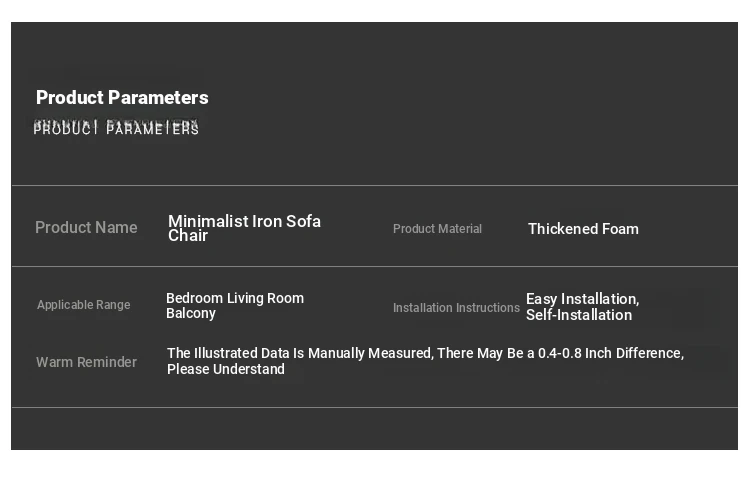Select the Product Material label
The height and width of the screenshot is (489, 750).
click(437, 229)
